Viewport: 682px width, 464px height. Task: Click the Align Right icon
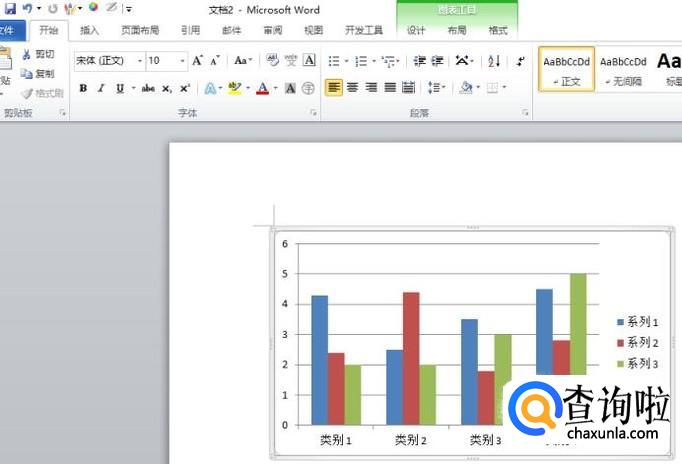(x=371, y=88)
